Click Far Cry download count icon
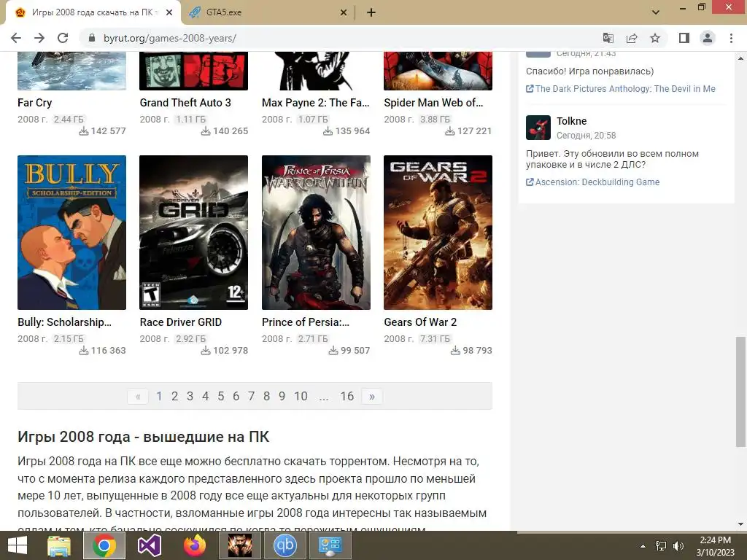Viewport: 747px width, 560px height. click(83, 131)
